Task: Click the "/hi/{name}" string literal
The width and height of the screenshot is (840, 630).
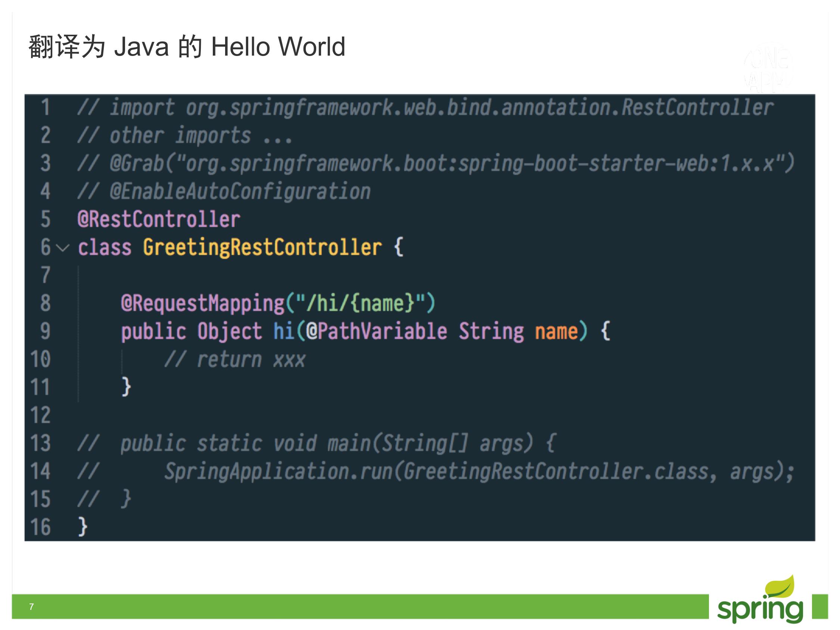Action: (x=360, y=303)
